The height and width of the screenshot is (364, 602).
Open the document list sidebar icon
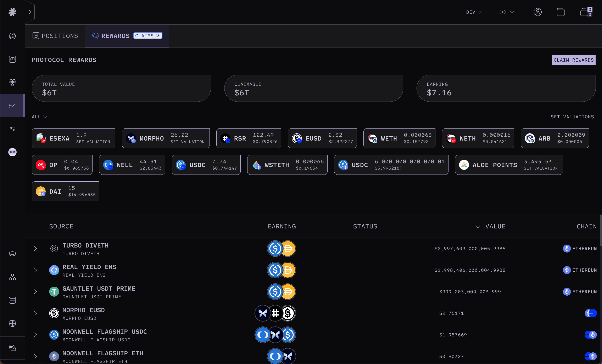12,300
